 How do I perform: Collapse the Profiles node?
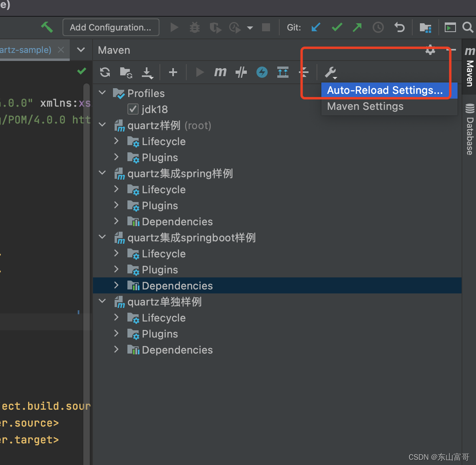tap(102, 93)
